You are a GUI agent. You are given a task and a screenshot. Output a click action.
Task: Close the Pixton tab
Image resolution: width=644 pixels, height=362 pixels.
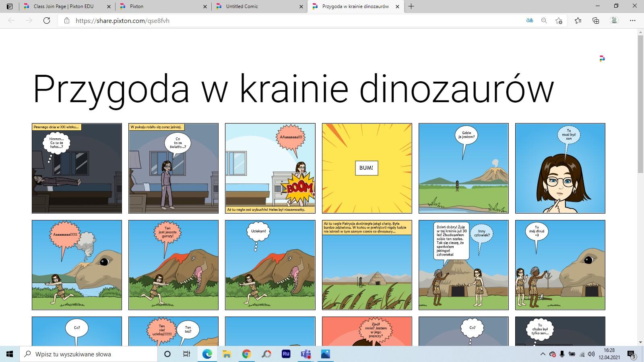coord(205,6)
